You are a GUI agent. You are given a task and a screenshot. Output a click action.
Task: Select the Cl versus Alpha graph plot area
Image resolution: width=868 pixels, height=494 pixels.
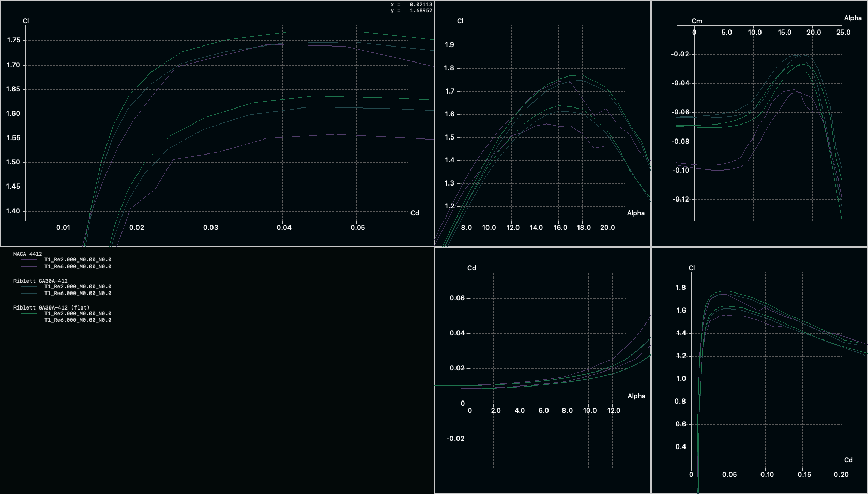tap(542, 124)
